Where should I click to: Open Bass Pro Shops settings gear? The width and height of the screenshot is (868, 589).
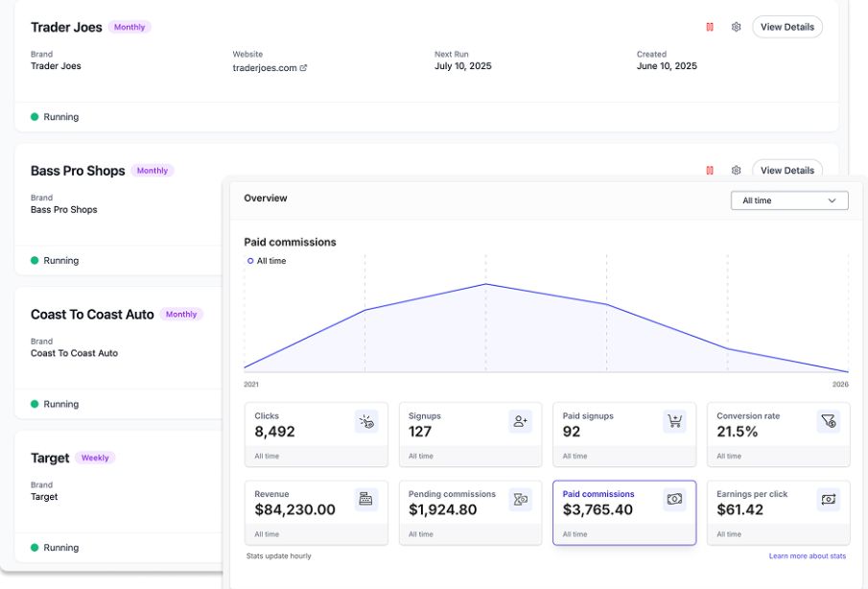click(x=737, y=171)
